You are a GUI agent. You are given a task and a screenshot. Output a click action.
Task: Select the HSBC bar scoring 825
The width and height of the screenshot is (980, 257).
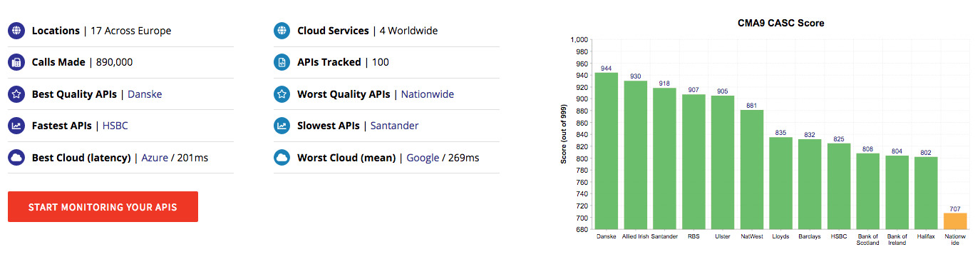[839, 186]
